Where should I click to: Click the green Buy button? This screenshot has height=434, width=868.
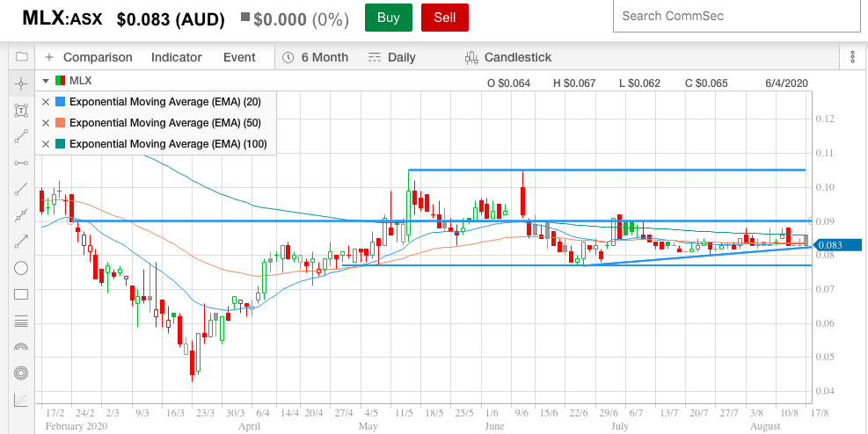[389, 18]
